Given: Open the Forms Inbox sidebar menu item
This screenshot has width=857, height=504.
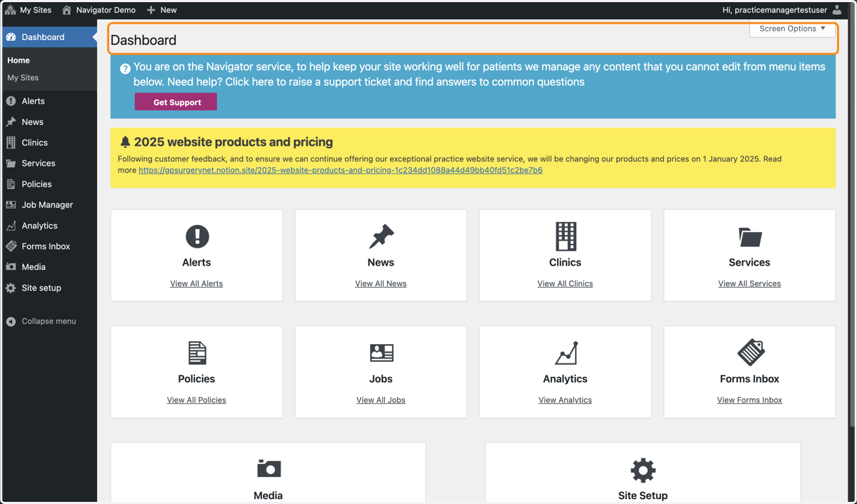Looking at the screenshot, I should coord(49,246).
